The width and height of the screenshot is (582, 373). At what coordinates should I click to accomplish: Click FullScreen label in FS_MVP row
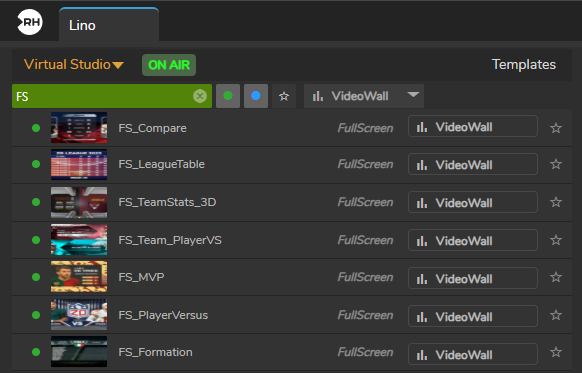click(365, 277)
